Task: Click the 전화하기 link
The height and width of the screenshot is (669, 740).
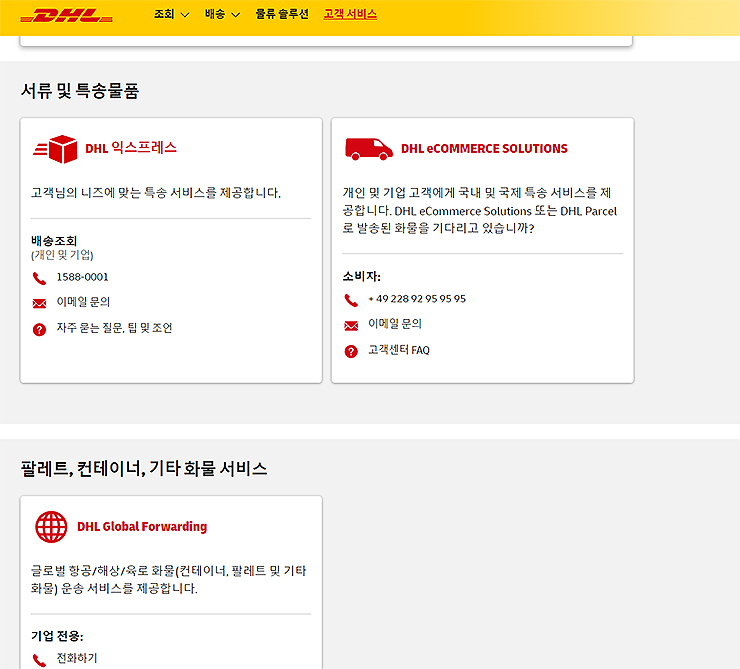Action: [x=77, y=658]
